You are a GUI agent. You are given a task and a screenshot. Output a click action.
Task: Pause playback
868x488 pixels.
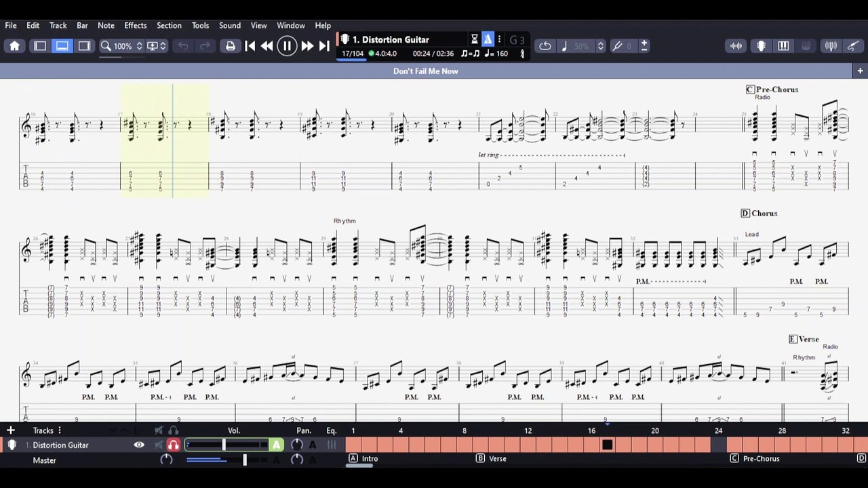tap(287, 46)
